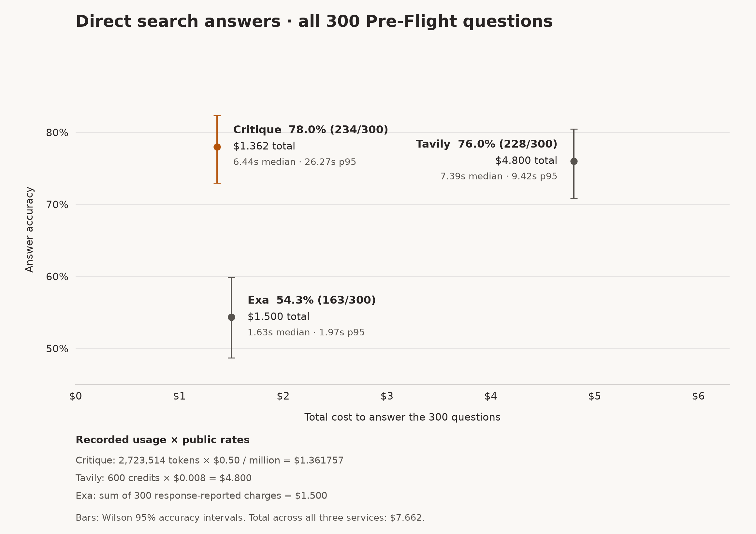Click the x-axis title about total cost

(x=402, y=417)
